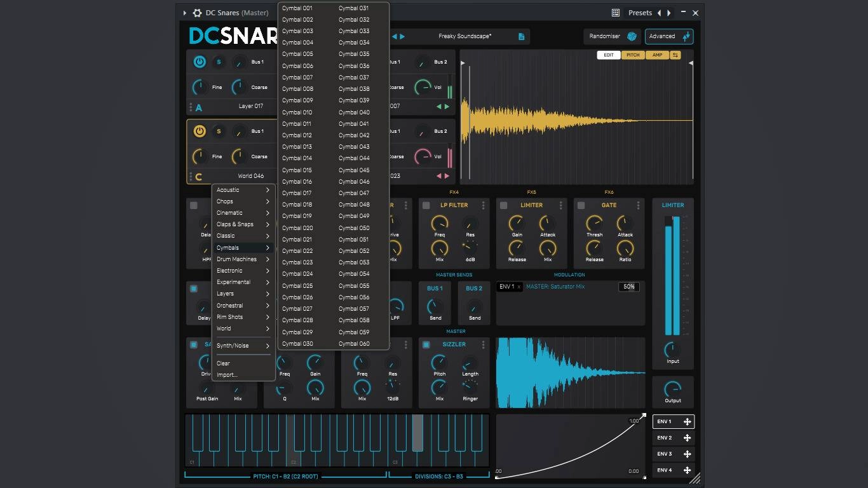Viewport: 868px width, 488px height.
Task: Open the presets grid icon in title bar
Action: point(616,13)
